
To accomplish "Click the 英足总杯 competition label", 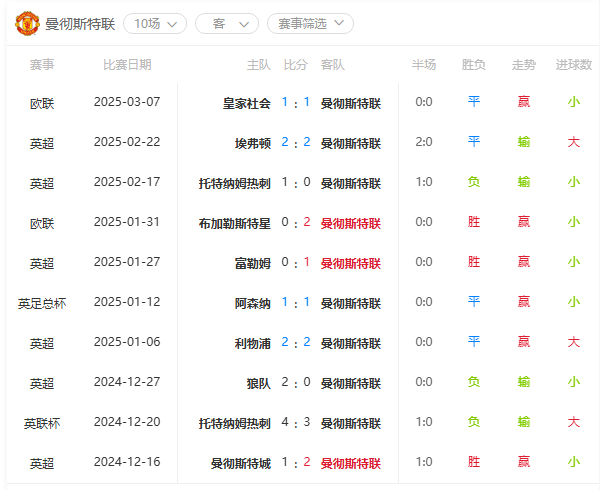I will (x=42, y=303).
